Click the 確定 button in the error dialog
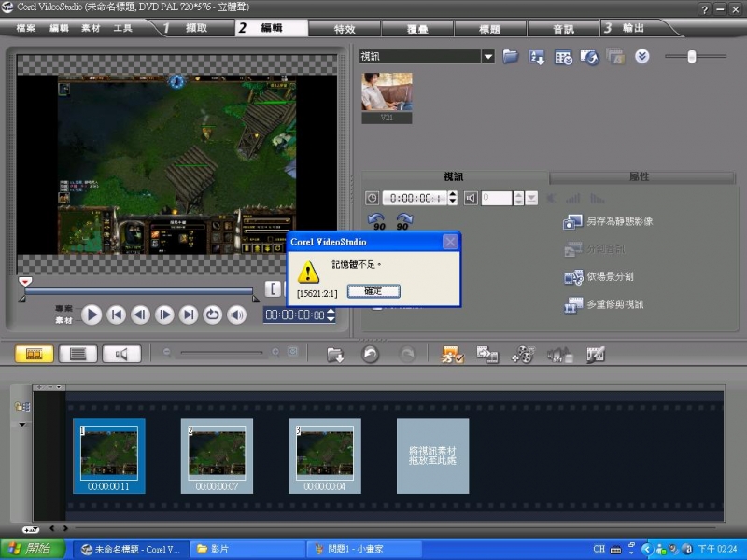This screenshot has width=747, height=560. [x=373, y=291]
